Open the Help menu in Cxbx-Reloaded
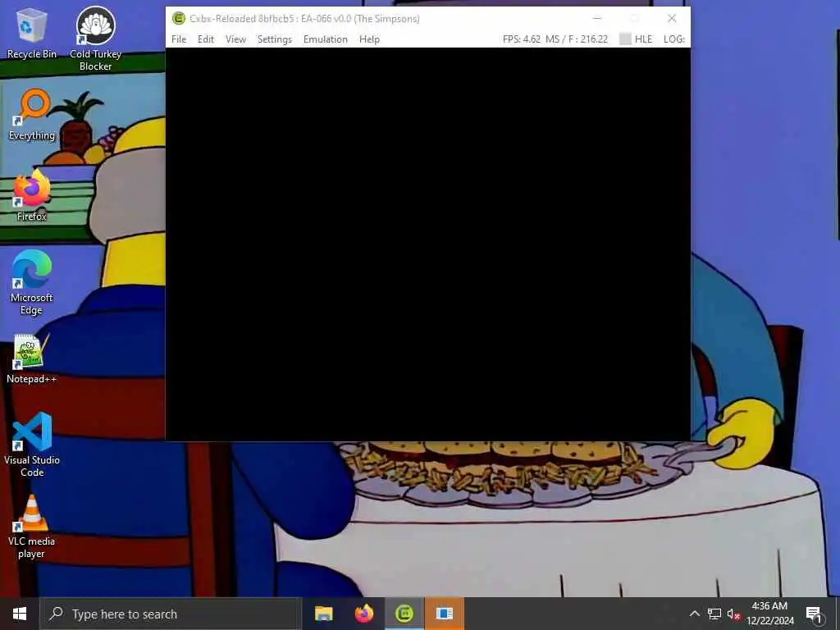This screenshot has width=840, height=630. [x=369, y=39]
